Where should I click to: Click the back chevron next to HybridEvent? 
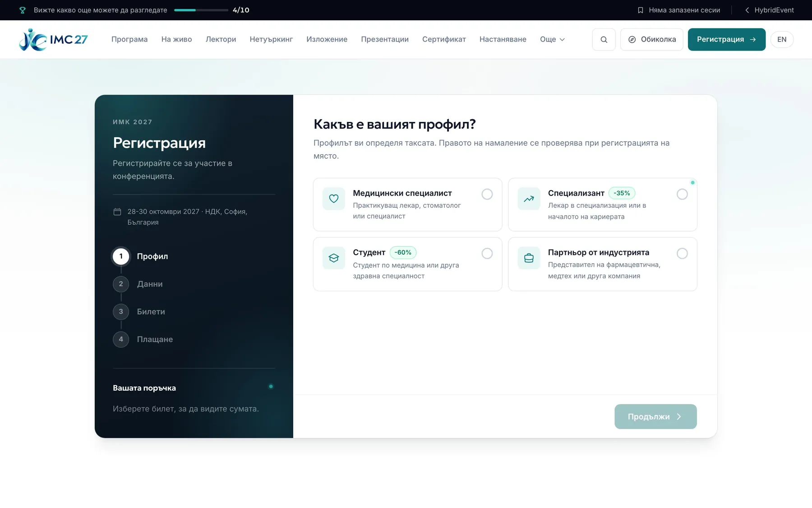click(x=747, y=10)
